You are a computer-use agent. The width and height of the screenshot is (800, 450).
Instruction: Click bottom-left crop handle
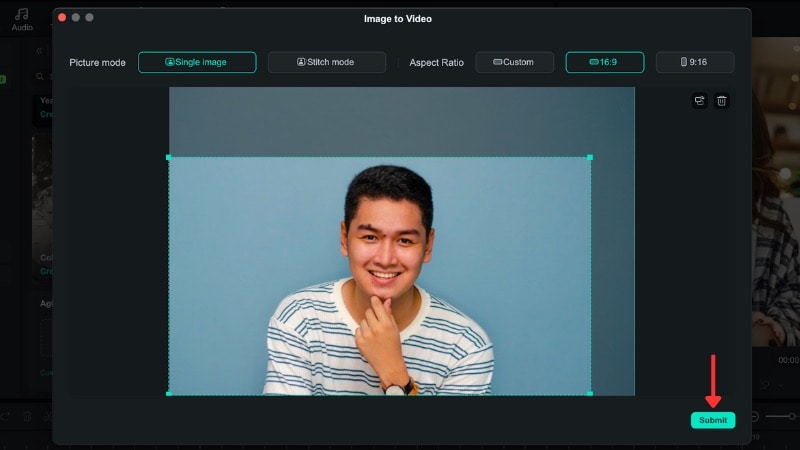coord(169,393)
